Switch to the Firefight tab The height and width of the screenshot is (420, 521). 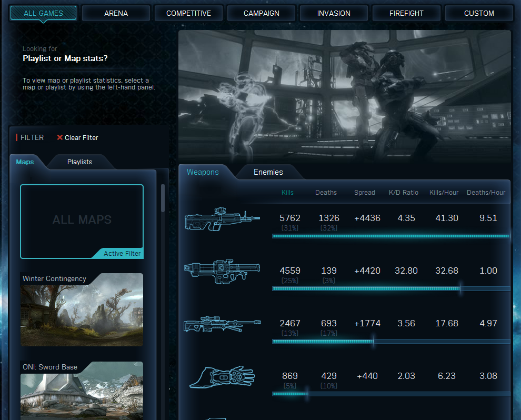pyautogui.click(x=406, y=13)
